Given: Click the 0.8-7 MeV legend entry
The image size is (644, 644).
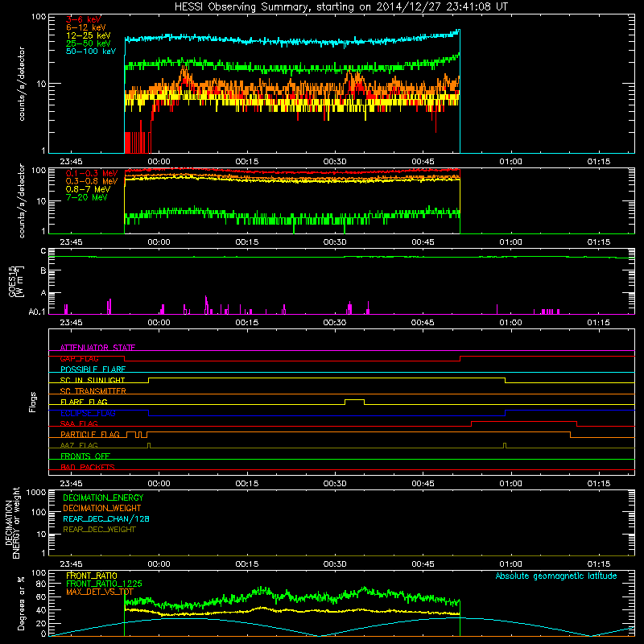Looking at the screenshot, I should click(x=88, y=189).
